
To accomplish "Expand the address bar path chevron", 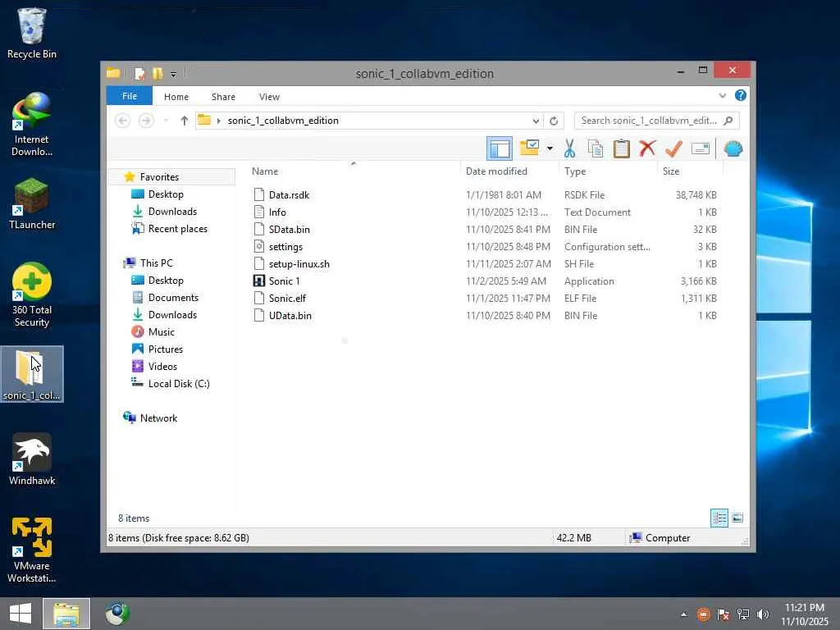I will (218, 121).
